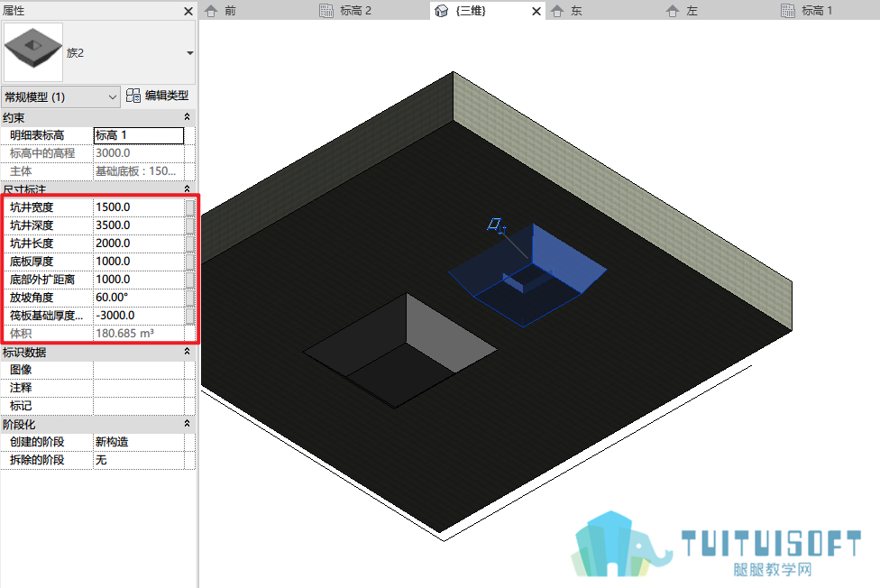This screenshot has width=880, height=588.
Task: Close the {三维} view tab
Action: (536, 11)
